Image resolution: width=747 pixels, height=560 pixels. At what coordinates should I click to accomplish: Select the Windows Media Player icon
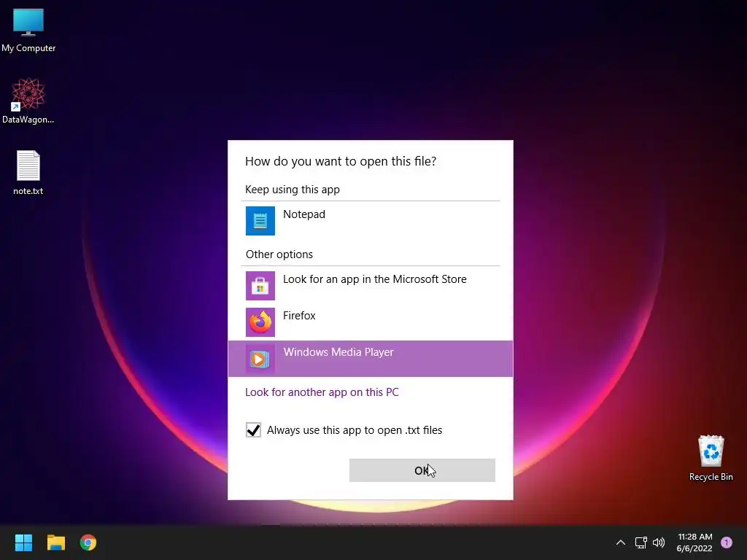[260, 359]
